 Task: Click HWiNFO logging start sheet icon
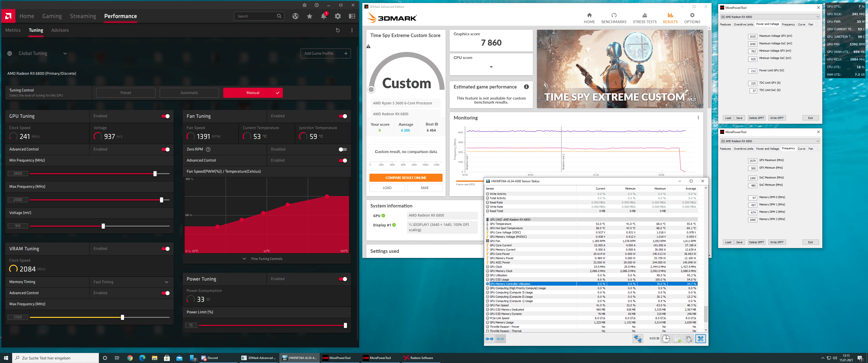tap(677, 338)
